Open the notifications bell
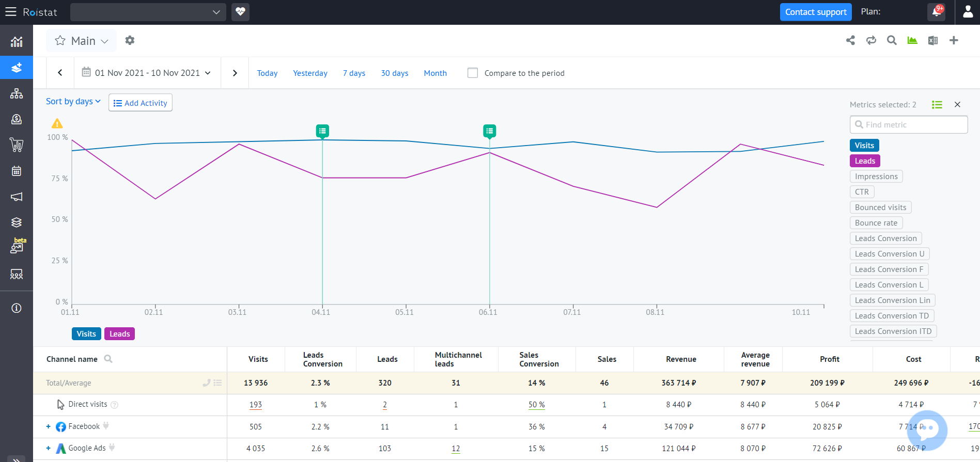Viewport: 980px width, 462px height. point(937,12)
